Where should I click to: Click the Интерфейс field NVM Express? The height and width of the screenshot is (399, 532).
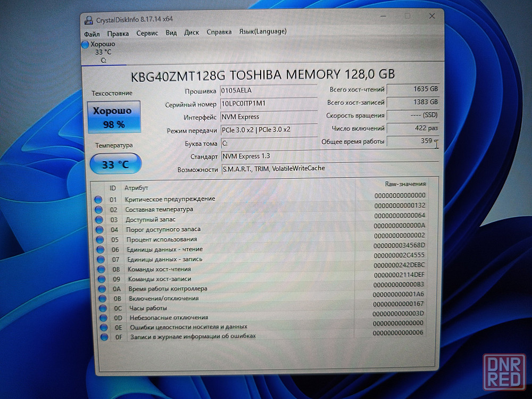coord(268,117)
